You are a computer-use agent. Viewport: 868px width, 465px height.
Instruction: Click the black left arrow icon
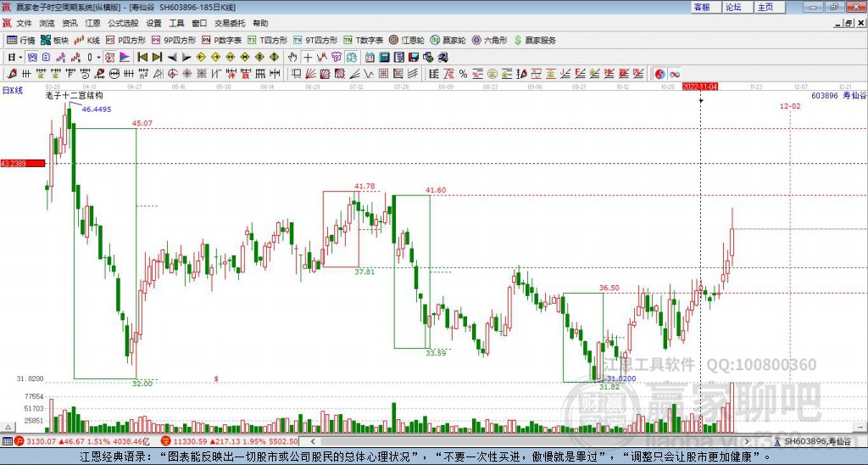tap(172, 57)
